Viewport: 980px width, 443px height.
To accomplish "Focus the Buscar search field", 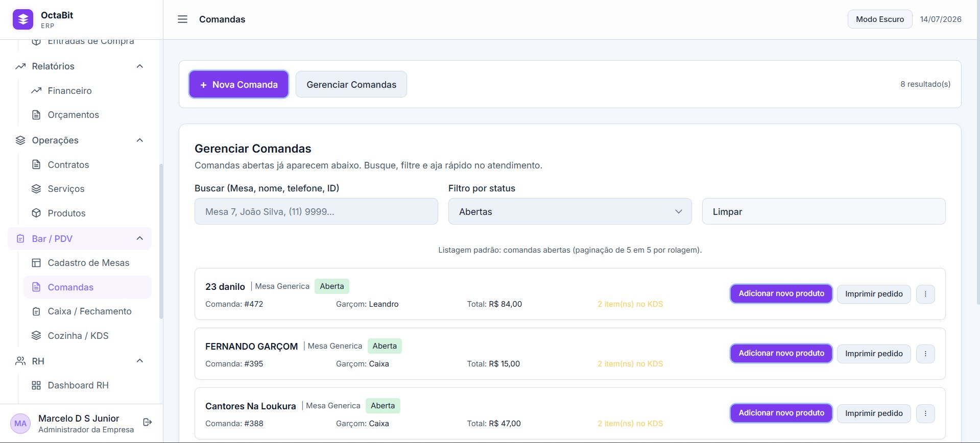I will pyautogui.click(x=316, y=211).
